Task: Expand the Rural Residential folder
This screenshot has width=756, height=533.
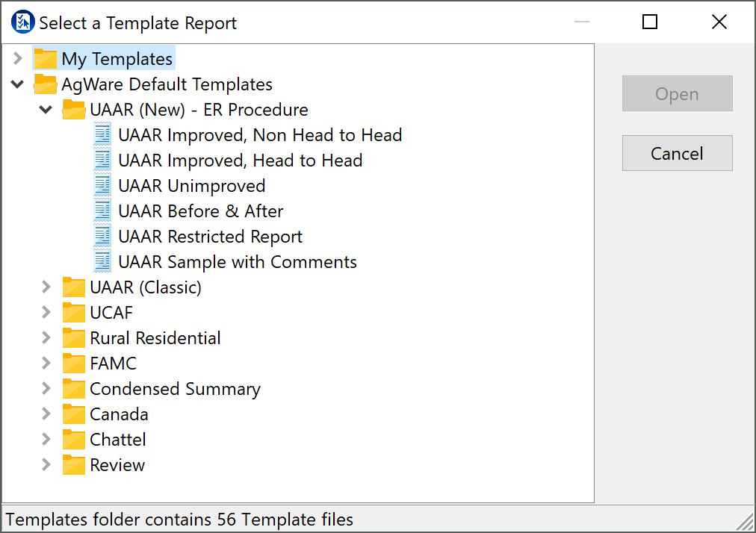Action: pos(46,338)
